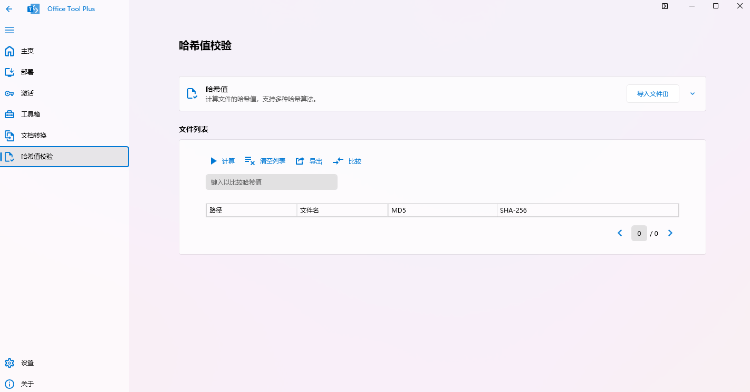Toggle the hamburger navigation menu
750x392 pixels.
(9, 30)
